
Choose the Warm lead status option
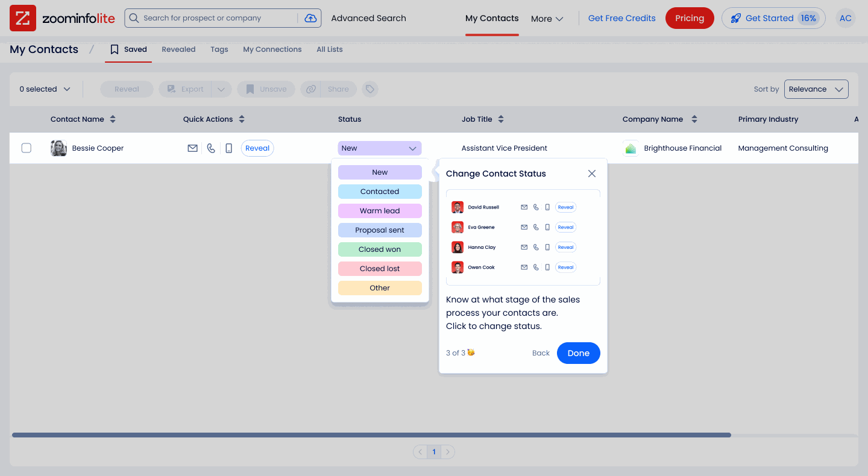click(380, 211)
